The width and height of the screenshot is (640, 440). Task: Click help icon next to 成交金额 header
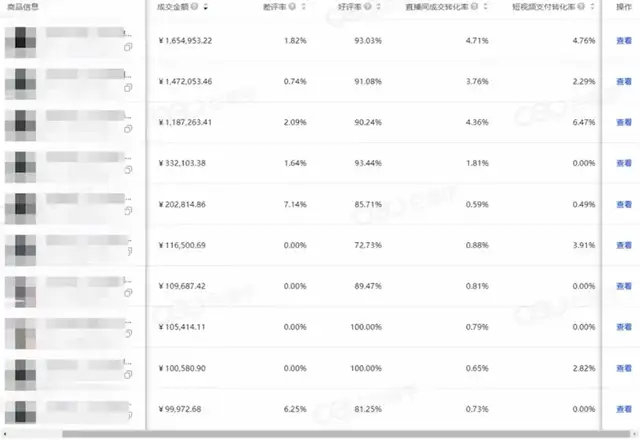tap(195, 8)
